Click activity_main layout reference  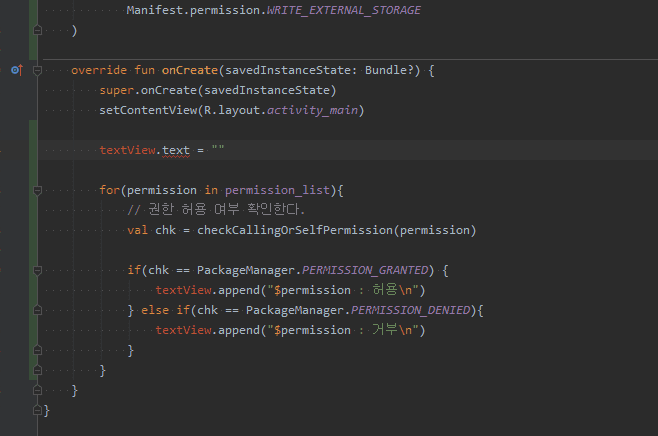(x=312, y=110)
